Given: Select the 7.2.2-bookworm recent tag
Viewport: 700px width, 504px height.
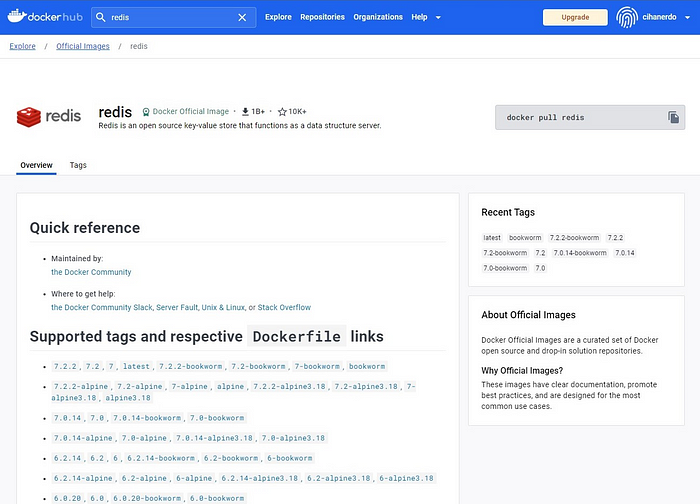Looking at the screenshot, I should 574,238.
